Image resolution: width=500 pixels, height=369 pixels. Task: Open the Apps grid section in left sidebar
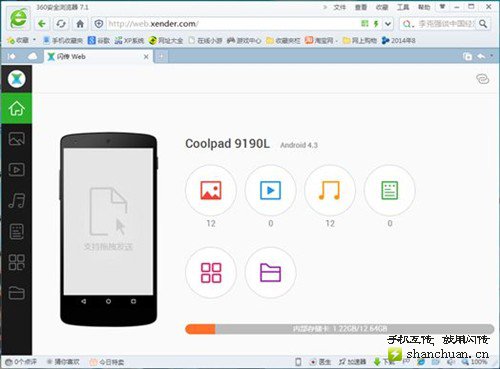click(x=16, y=262)
